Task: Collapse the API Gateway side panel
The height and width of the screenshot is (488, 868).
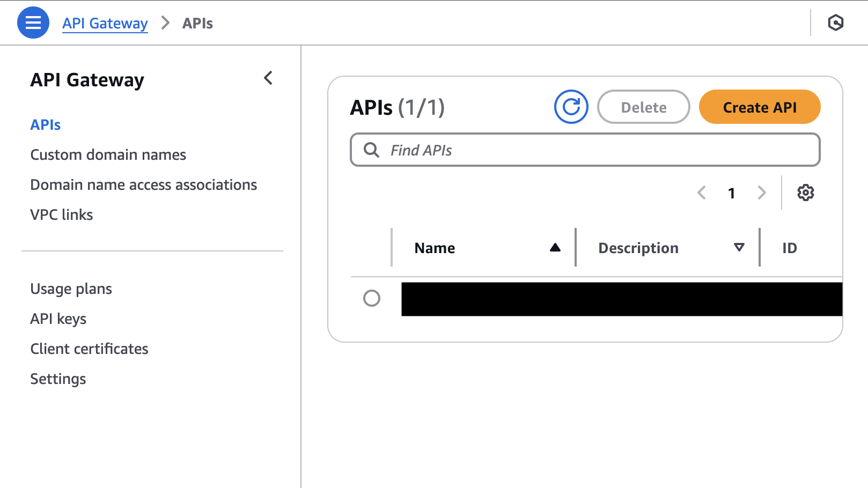Action: point(268,78)
